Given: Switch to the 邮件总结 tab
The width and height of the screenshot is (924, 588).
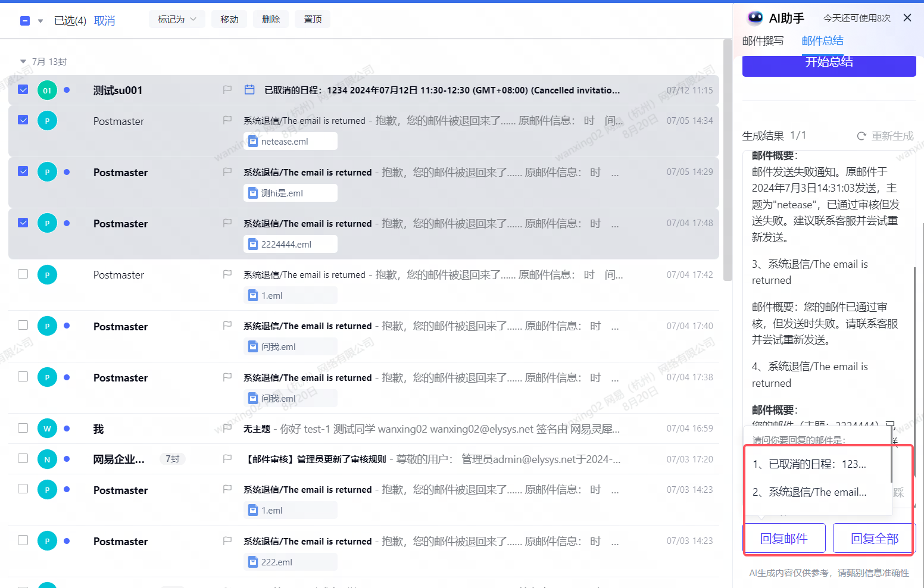Looking at the screenshot, I should coord(822,41).
